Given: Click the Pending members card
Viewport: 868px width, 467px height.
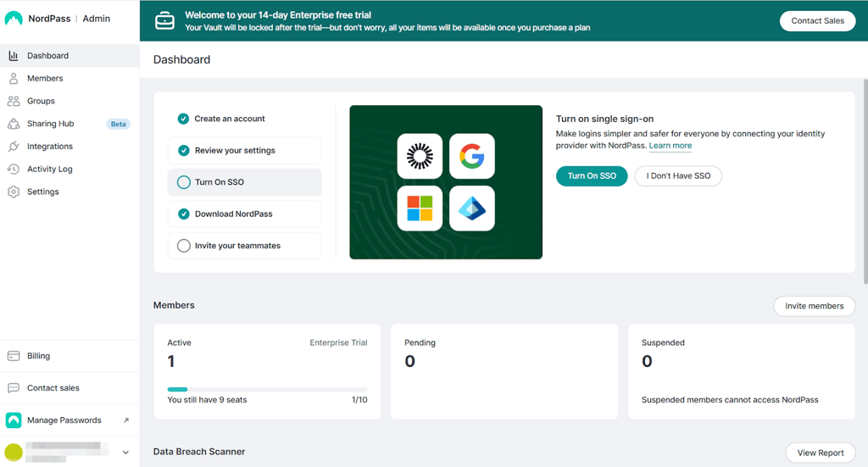Looking at the screenshot, I should pos(504,371).
